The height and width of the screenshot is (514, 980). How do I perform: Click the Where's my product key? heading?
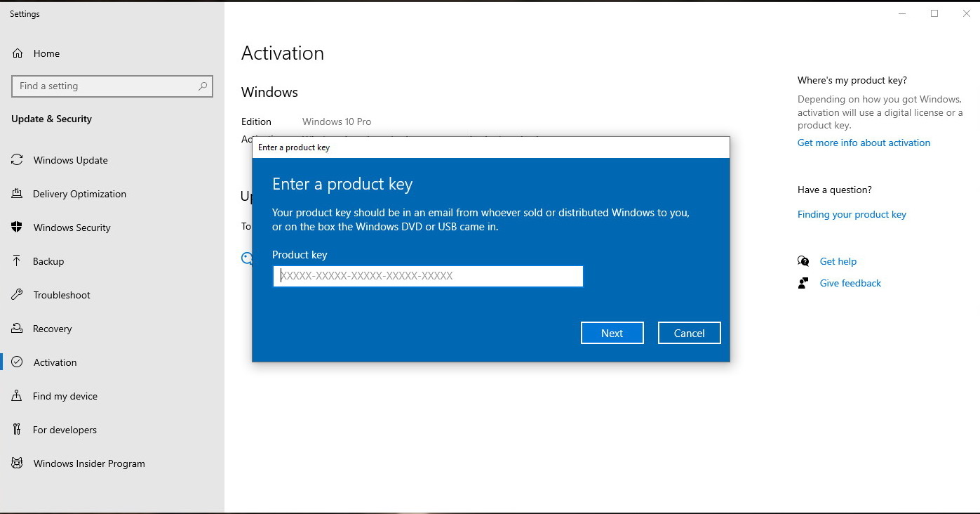tap(852, 80)
